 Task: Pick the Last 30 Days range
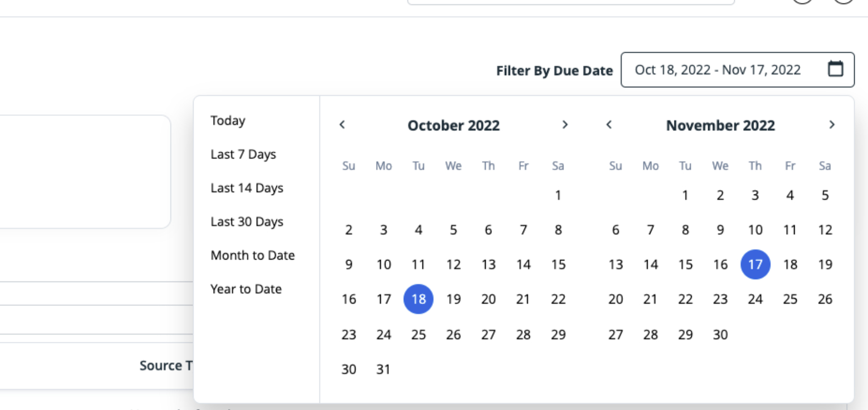[247, 222]
